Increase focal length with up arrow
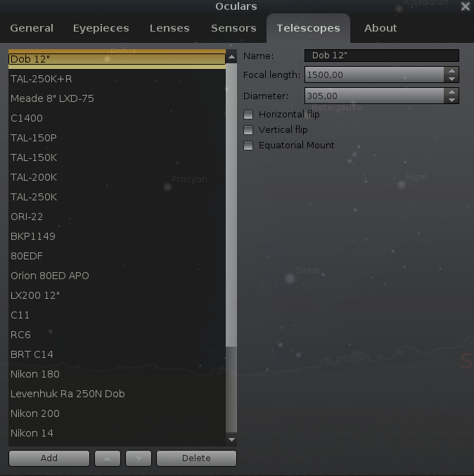The image size is (474, 476). [452, 71]
